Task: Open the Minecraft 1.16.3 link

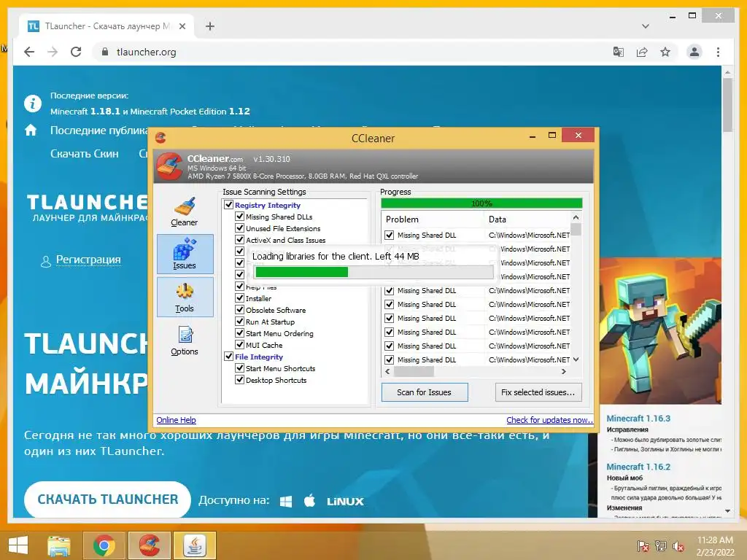Action: (x=638, y=418)
